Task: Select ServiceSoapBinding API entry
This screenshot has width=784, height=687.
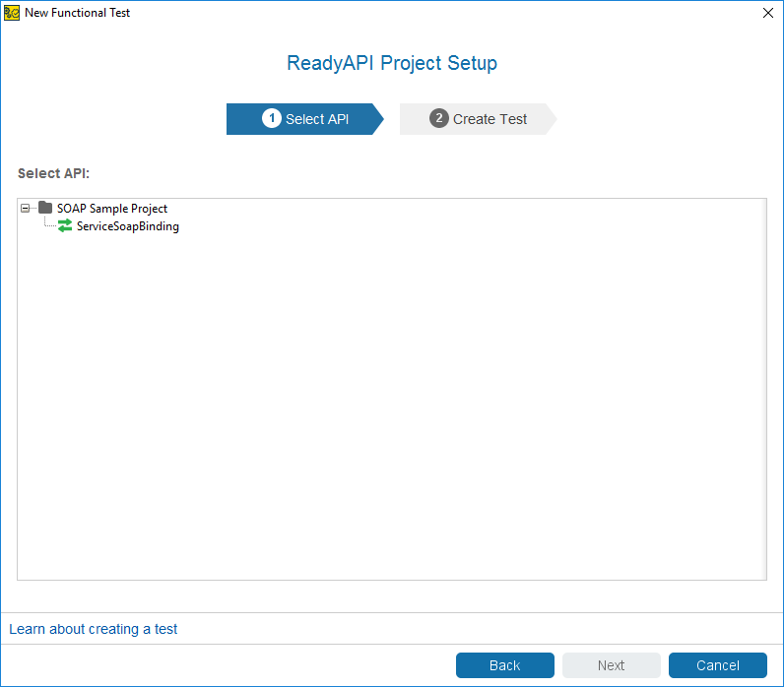Action: pos(127,226)
